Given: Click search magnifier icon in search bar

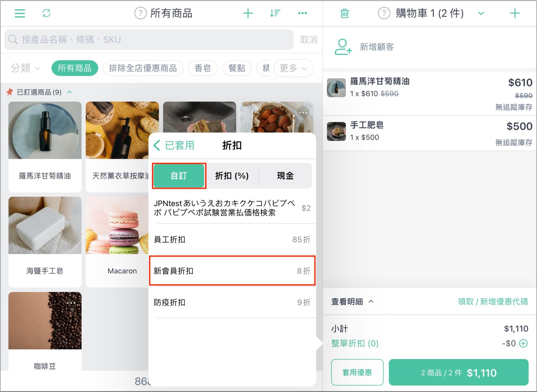Looking at the screenshot, I should coord(13,40).
